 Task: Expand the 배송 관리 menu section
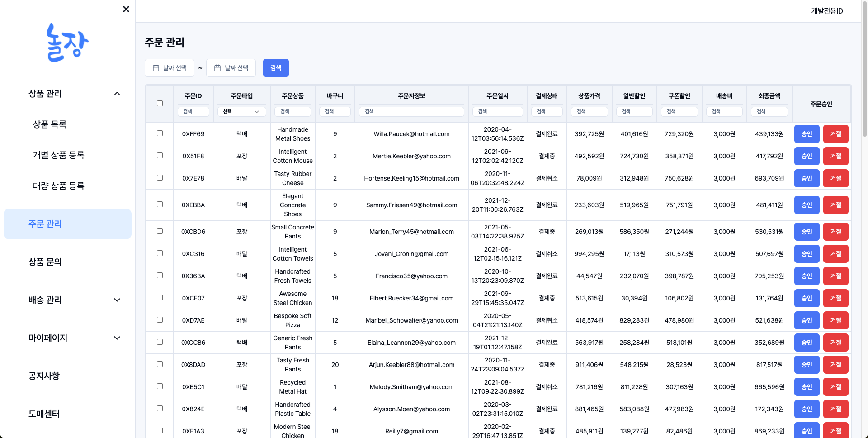tap(117, 300)
